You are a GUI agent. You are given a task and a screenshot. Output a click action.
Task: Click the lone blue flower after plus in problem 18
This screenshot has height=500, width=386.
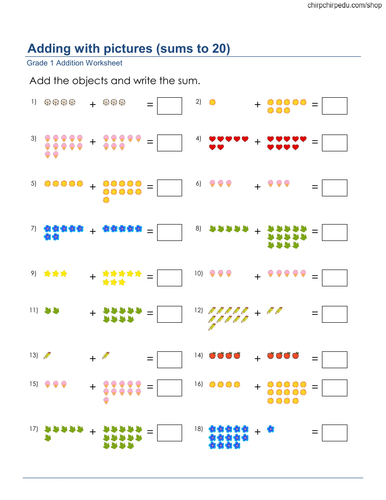point(271,429)
